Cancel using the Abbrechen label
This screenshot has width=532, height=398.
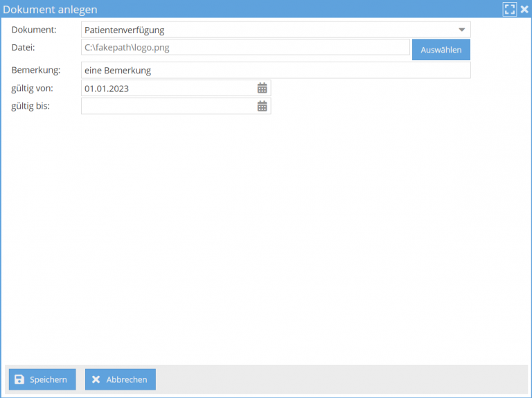coord(127,379)
